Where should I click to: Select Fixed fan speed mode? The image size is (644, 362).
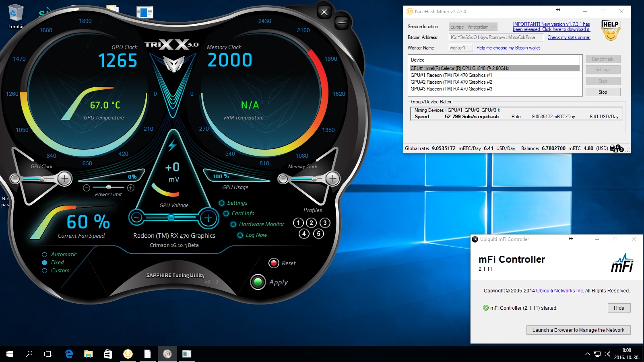click(53, 263)
